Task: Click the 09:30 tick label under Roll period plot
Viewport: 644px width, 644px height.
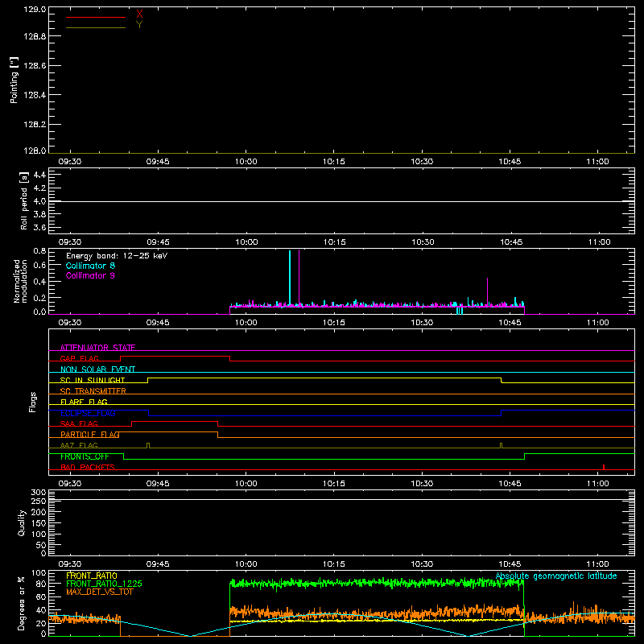Action: (70, 242)
